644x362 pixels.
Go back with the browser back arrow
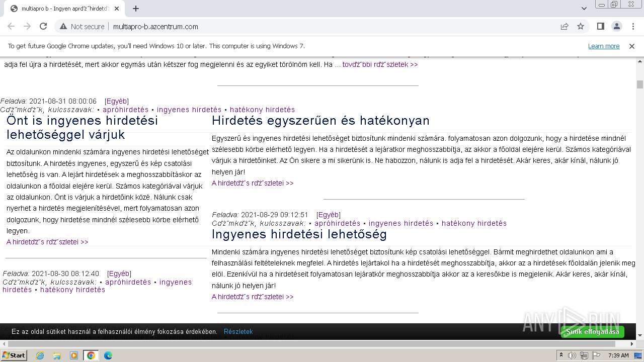[11, 27]
